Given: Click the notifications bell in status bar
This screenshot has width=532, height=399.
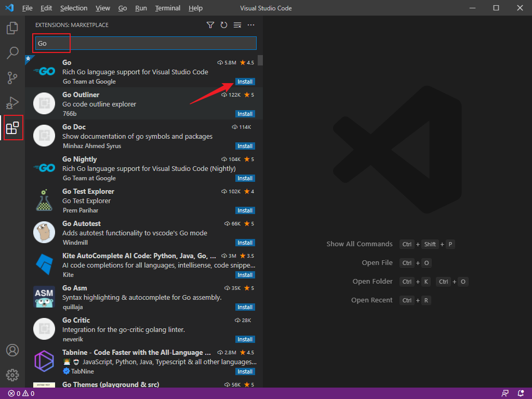Looking at the screenshot, I should (521, 393).
